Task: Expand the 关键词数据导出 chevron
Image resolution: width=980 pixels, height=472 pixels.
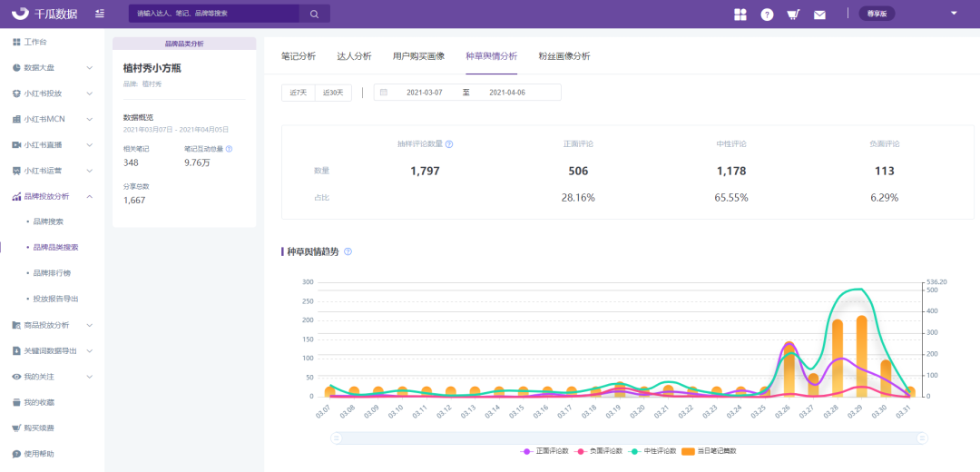Action: click(x=89, y=350)
